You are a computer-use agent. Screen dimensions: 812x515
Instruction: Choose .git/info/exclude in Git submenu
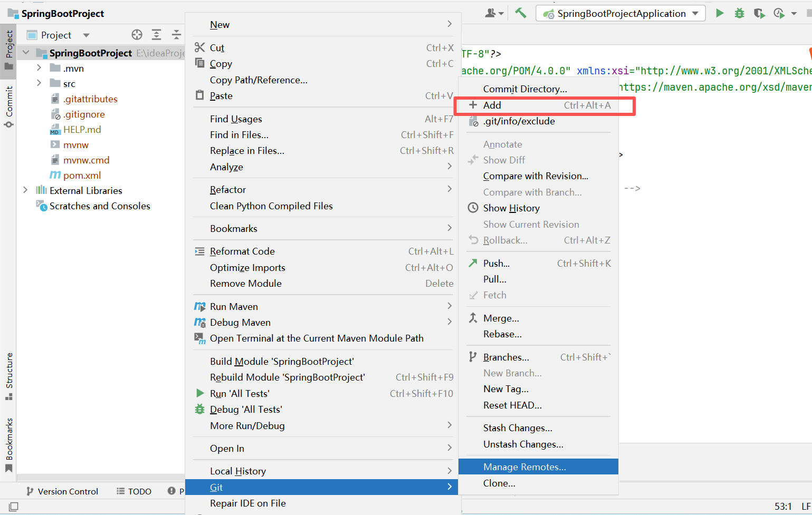point(538,121)
